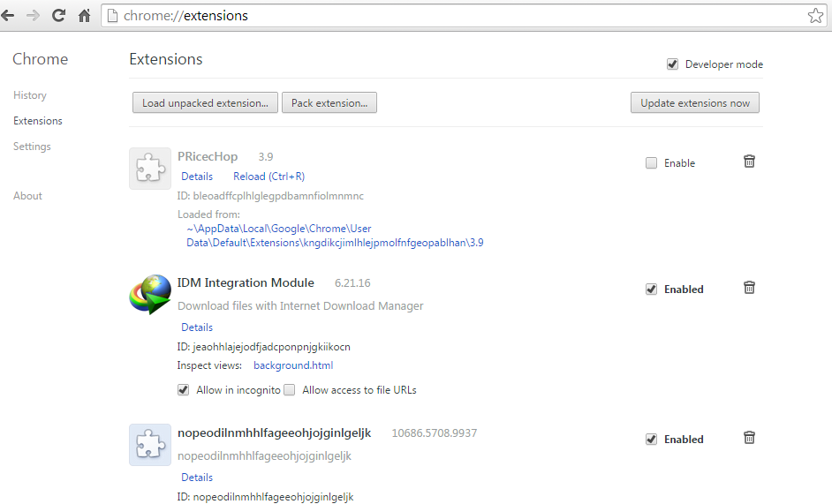Inspect the background.html view
The image size is (832, 504).
click(x=293, y=365)
